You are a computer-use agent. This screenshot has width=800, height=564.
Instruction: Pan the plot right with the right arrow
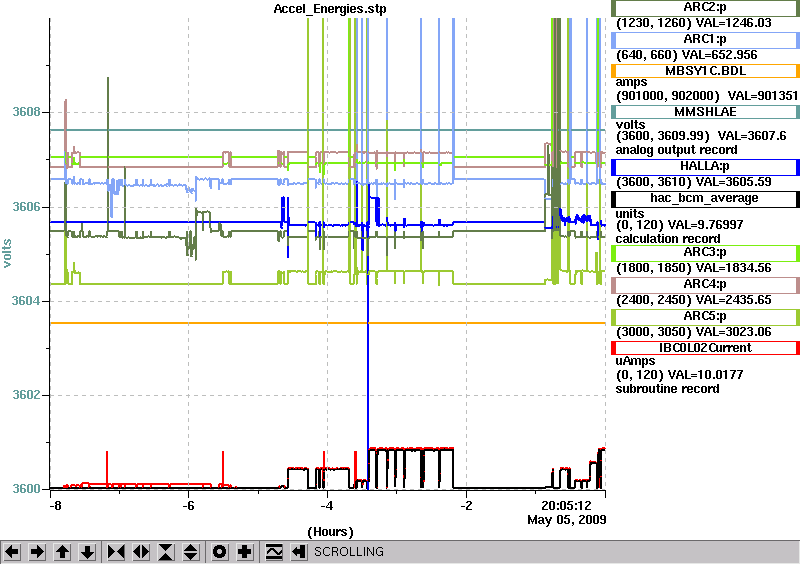[37, 552]
